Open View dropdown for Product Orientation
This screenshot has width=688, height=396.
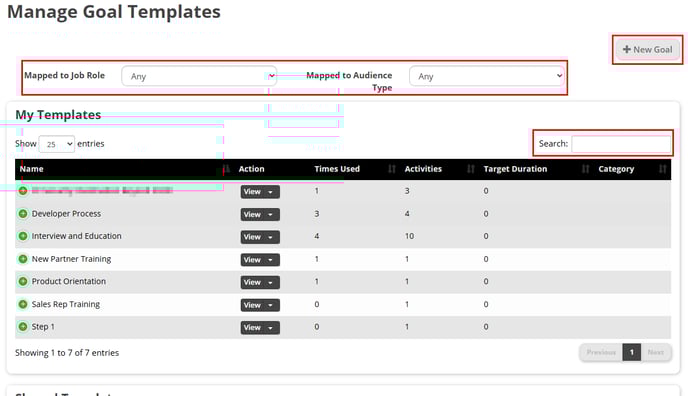(x=260, y=282)
